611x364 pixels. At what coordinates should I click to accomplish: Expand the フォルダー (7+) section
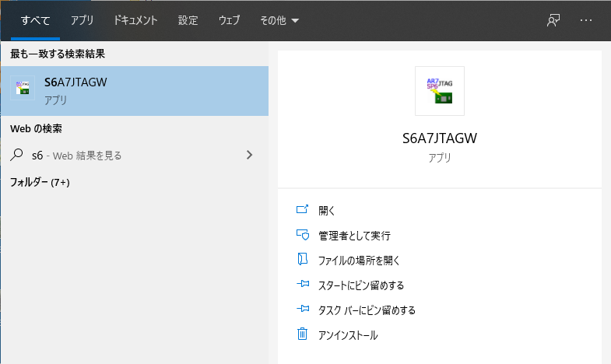(x=40, y=183)
